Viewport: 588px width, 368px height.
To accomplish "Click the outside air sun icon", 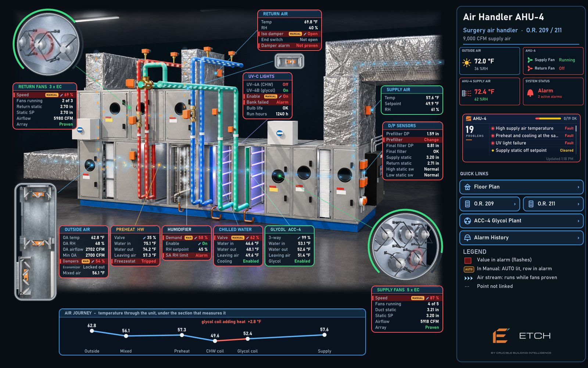I will click(x=467, y=63).
